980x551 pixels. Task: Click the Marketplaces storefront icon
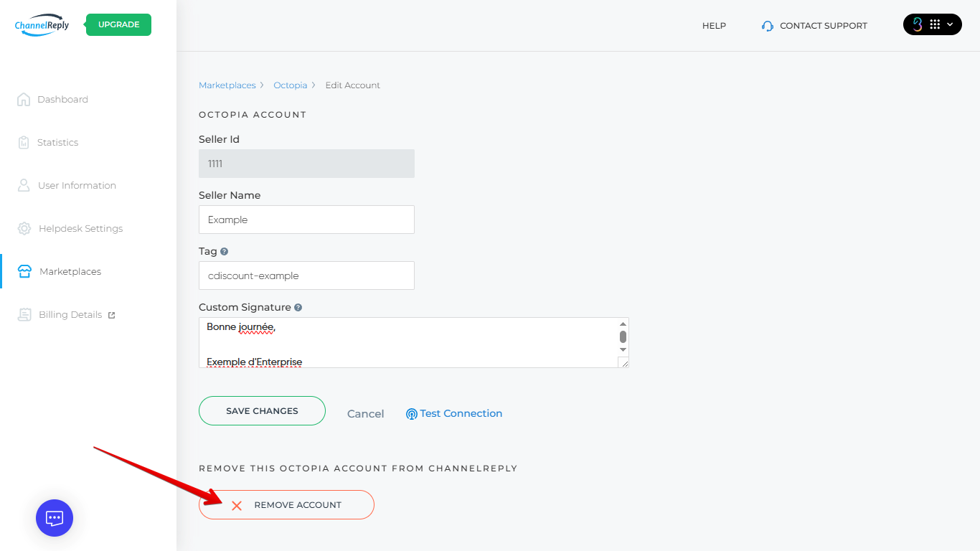tap(24, 271)
